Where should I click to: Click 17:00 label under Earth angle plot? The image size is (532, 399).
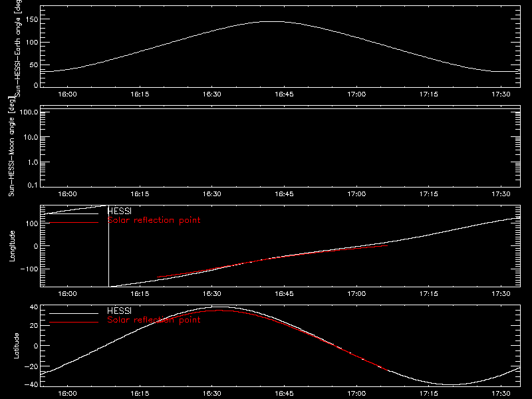(x=356, y=94)
